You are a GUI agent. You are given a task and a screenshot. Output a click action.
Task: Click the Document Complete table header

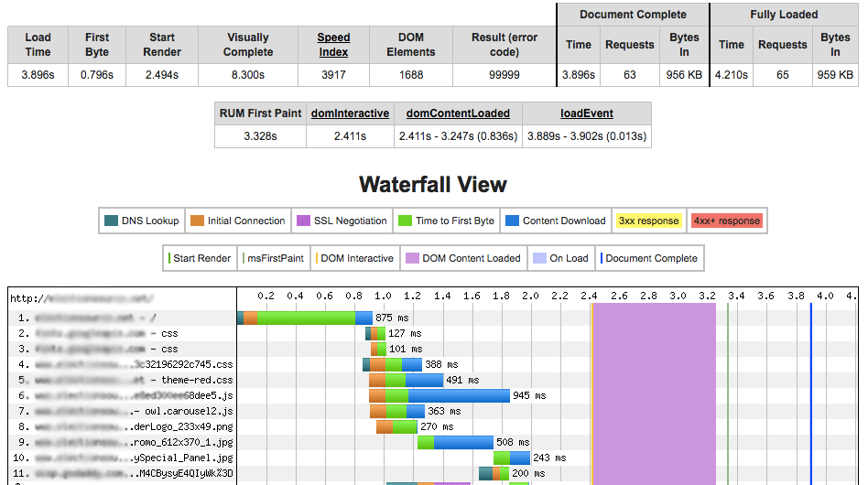633,15
